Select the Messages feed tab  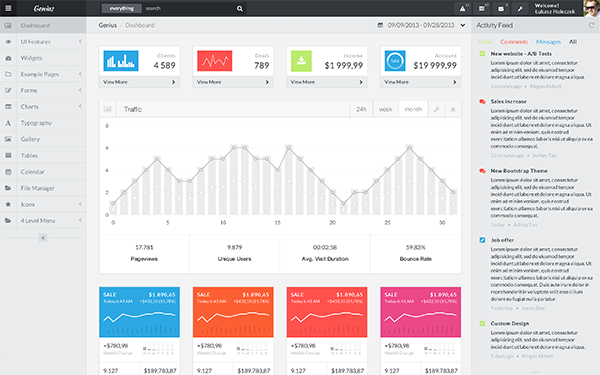548,42
